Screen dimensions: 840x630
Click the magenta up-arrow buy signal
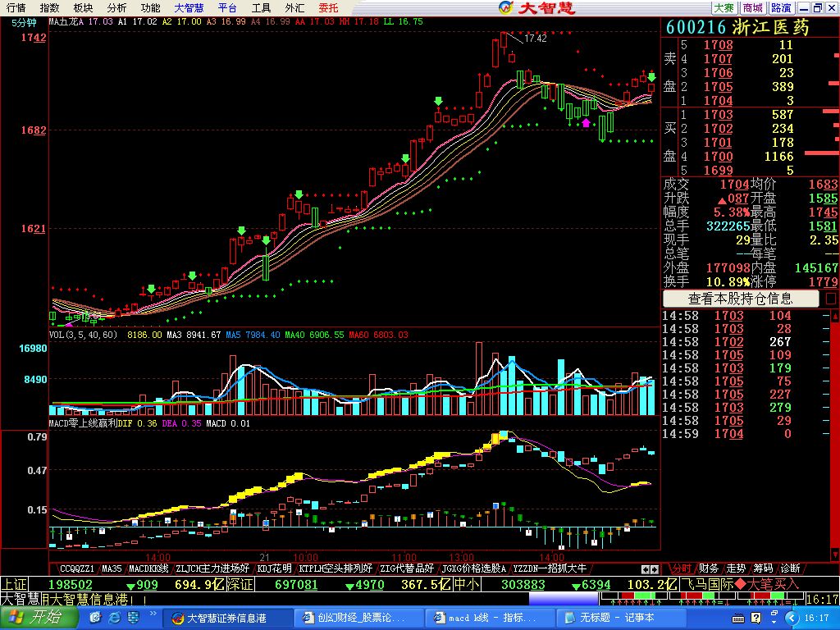pyautogui.click(x=586, y=123)
